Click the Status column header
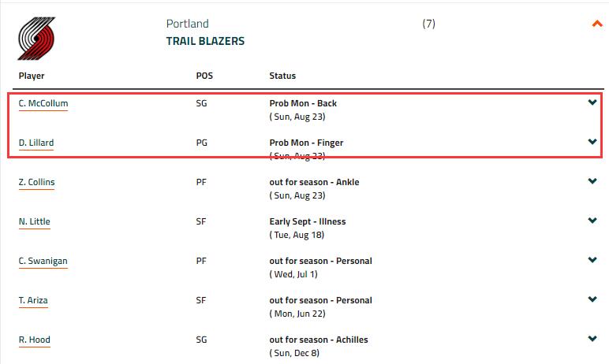Screen dimensions: 609x364 (x=282, y=76)
